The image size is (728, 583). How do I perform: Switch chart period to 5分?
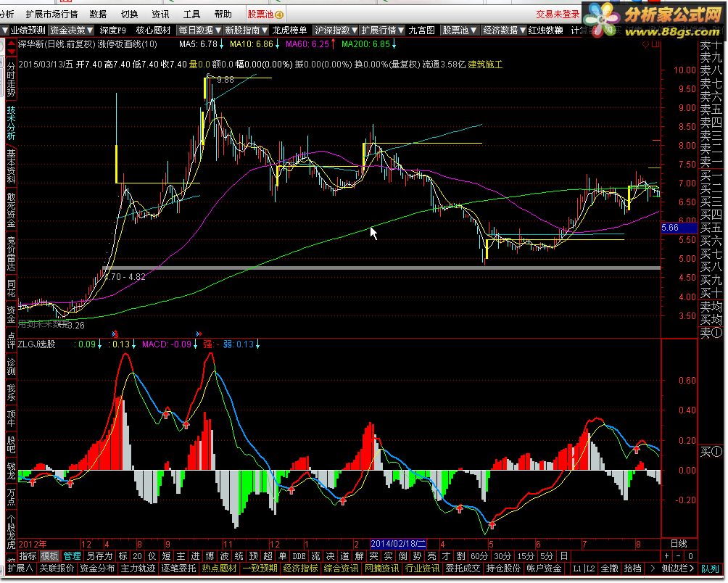547,556
